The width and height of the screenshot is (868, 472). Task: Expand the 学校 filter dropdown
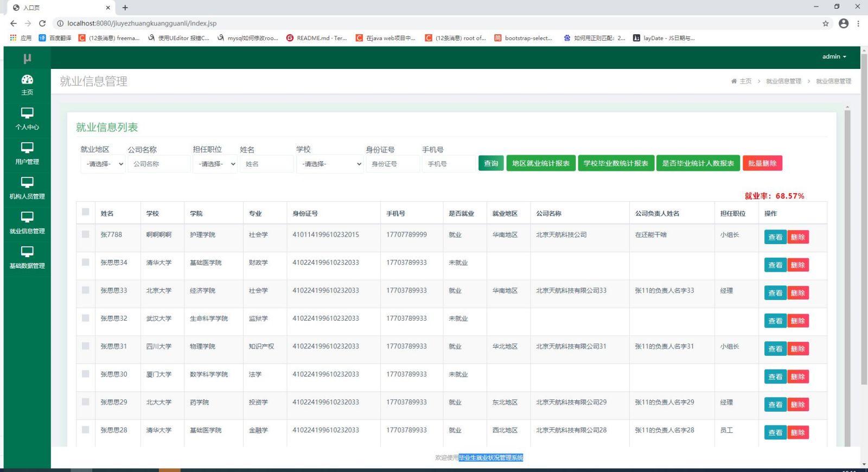330,164
